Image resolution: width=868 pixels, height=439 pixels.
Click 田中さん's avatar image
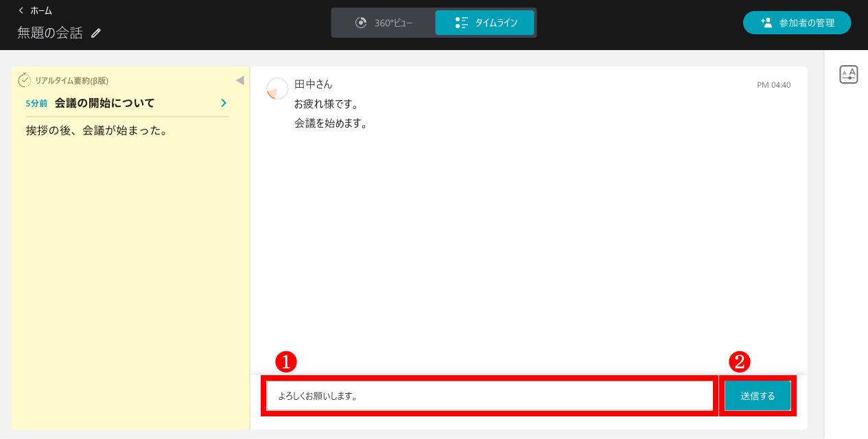[277, 88]
